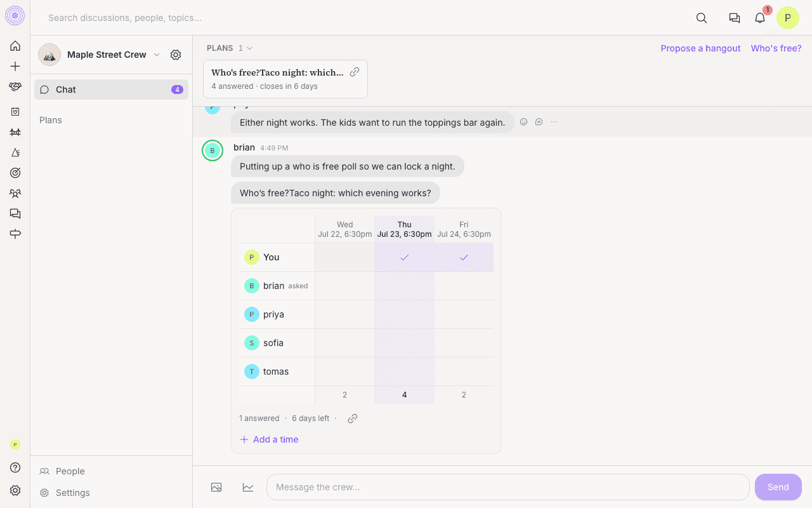Click the priya row in the poll
The height and width of the screenshot is (508, 812).
366,314
